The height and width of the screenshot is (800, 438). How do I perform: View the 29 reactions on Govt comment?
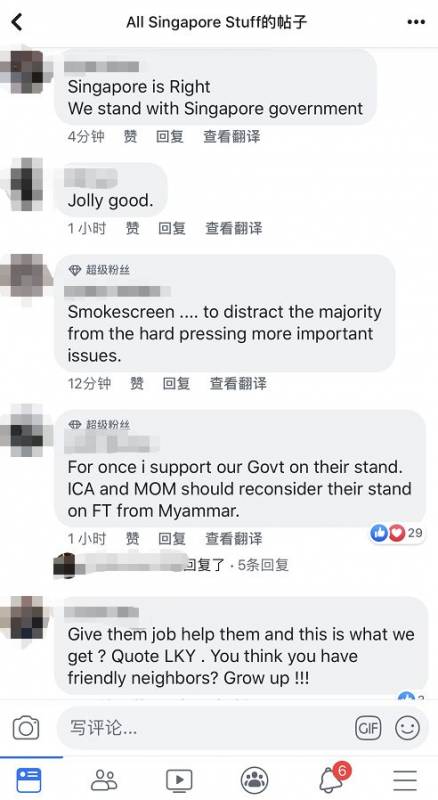[x=397, y=533]
